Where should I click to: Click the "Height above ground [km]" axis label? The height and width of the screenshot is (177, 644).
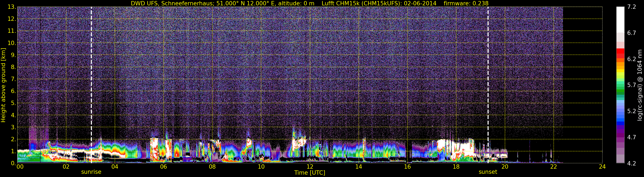point(3,85)
